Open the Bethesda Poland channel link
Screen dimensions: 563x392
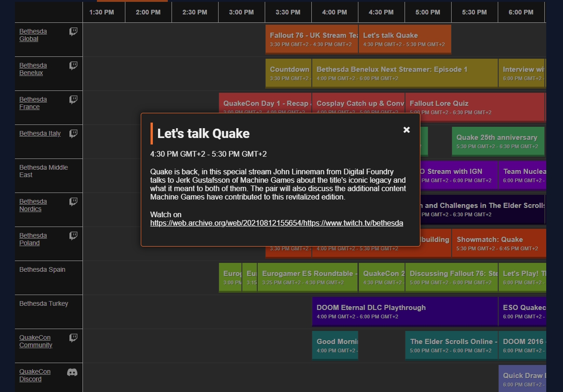coord(33,239)
